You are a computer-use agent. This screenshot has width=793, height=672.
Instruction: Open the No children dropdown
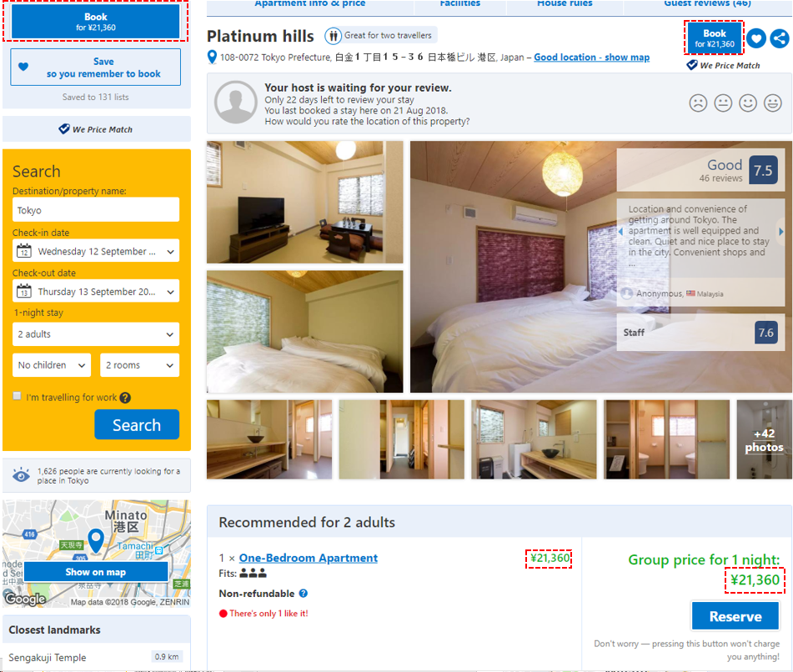click(52, 365)
